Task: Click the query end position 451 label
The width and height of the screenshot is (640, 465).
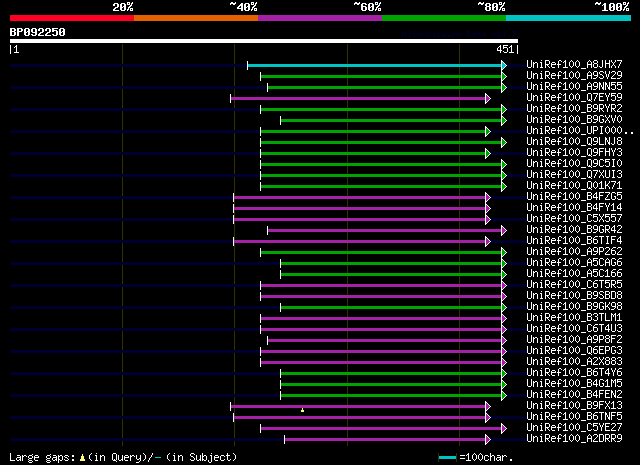Action: (505, 49)
